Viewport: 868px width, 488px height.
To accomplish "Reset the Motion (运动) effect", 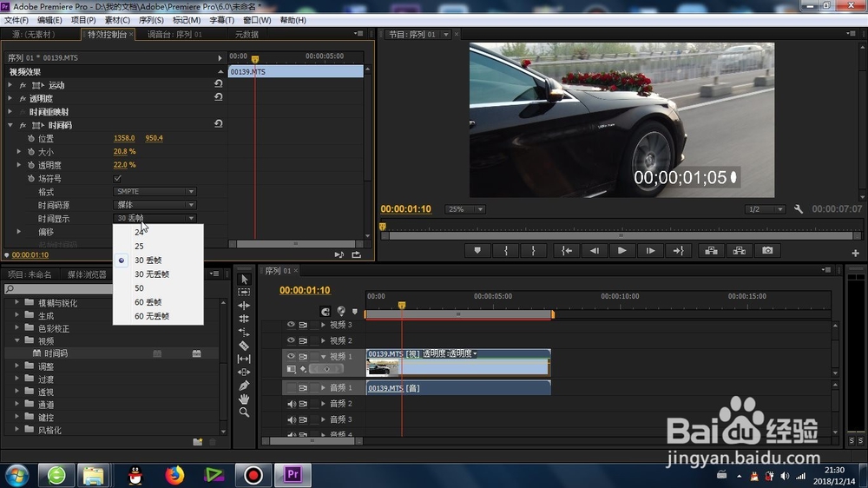I will 218,84.
